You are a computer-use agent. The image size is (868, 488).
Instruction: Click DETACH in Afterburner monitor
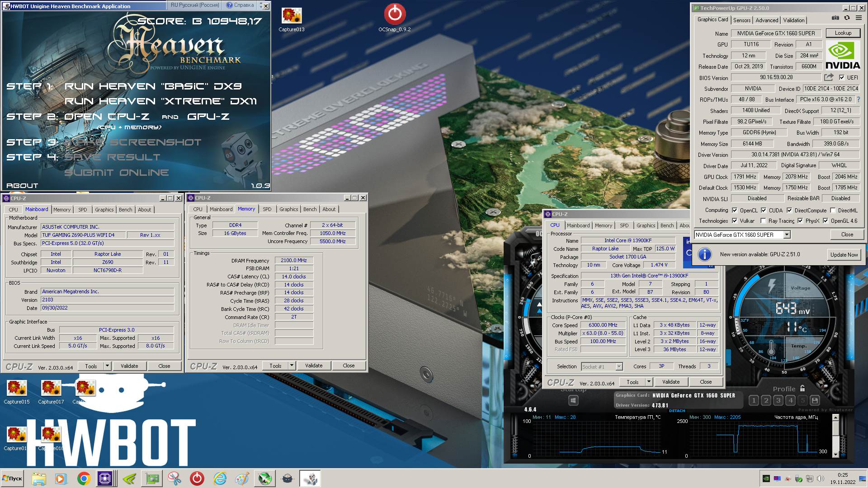point(677,411)
